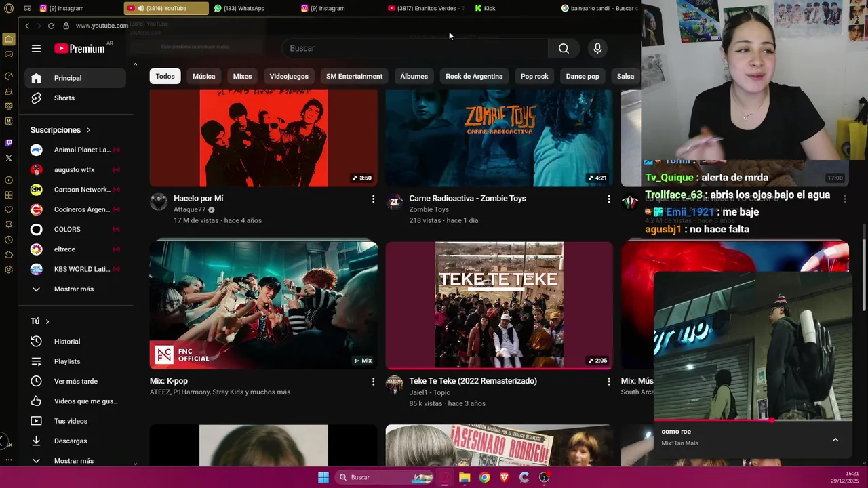The image size is (868, 488).
Task: Click miniplayer video 'como roe'
Action: (x=753, y=346)
